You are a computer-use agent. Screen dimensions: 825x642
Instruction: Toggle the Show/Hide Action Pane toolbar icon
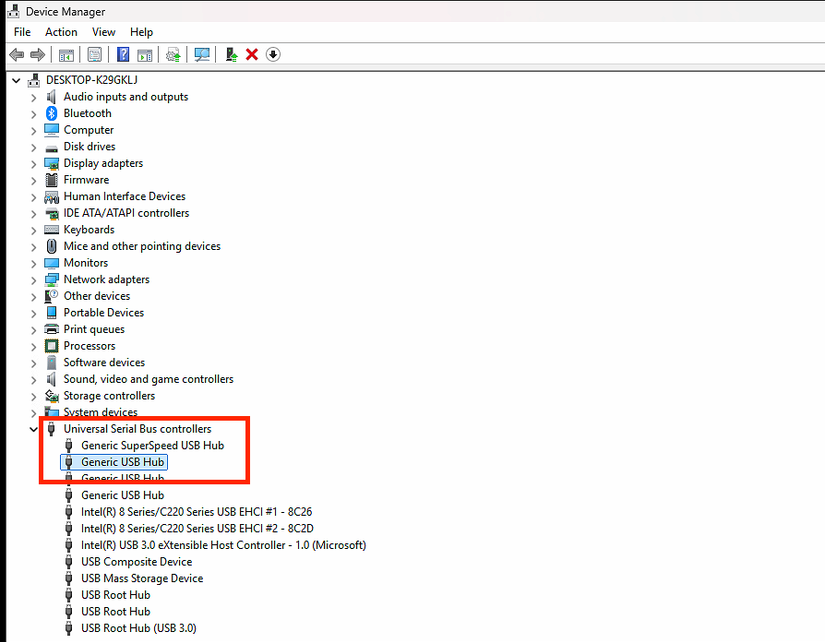click(145, 55)
